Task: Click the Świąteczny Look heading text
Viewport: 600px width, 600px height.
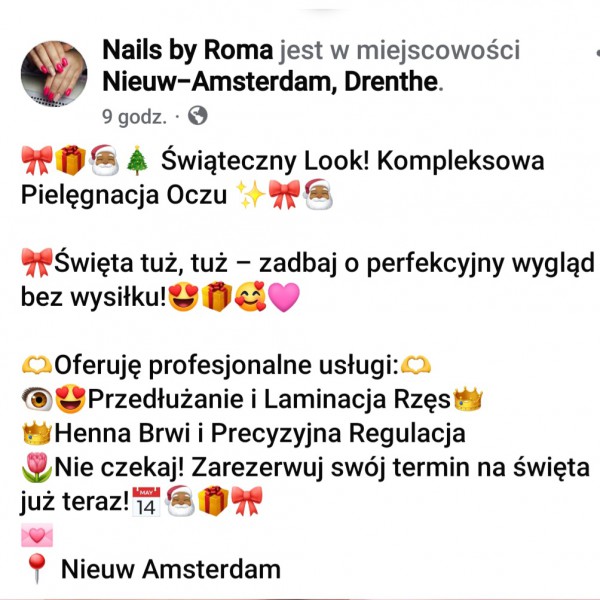Action: 265,161
